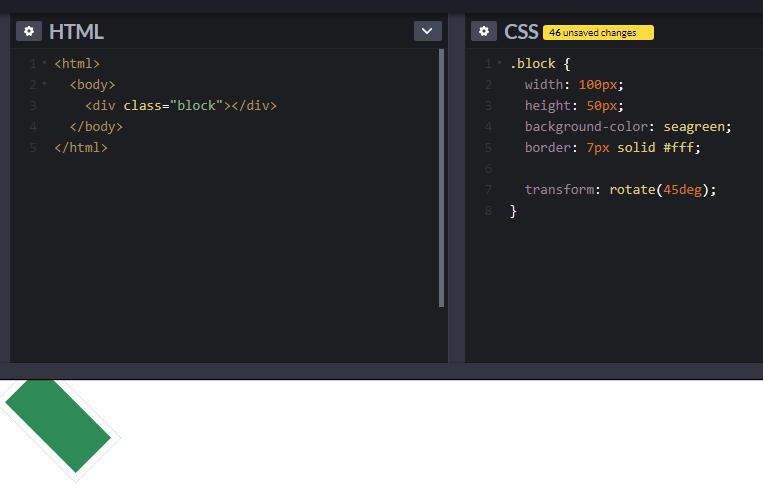Click the closing </body> tag
The width and height of the screenshot is (763, 502).
click(96, 126)
